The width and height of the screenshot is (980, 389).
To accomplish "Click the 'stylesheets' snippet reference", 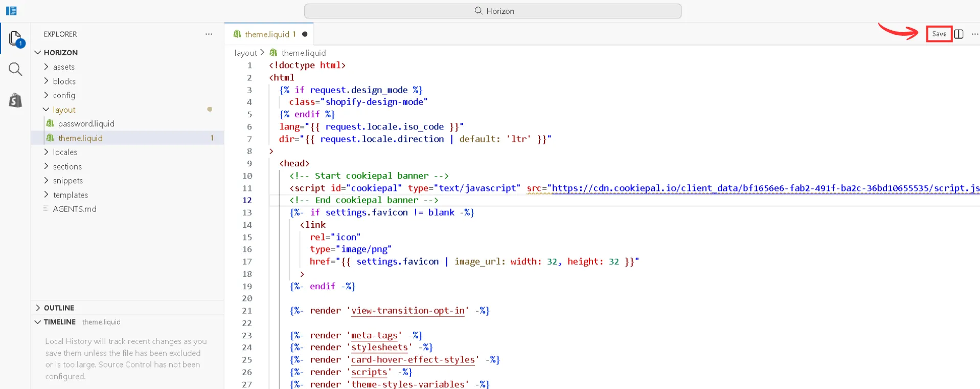I will 379,347.
